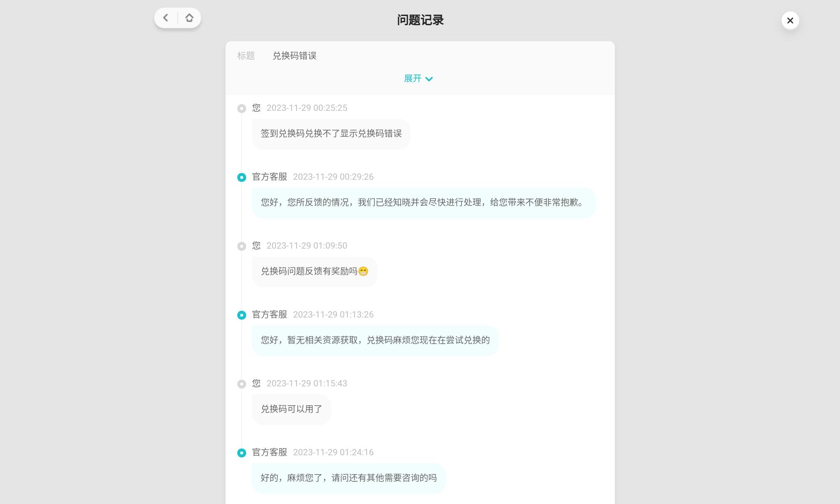Click the back arrow icon
Viewport: 840px width, 504px height.
click(166, 18)
